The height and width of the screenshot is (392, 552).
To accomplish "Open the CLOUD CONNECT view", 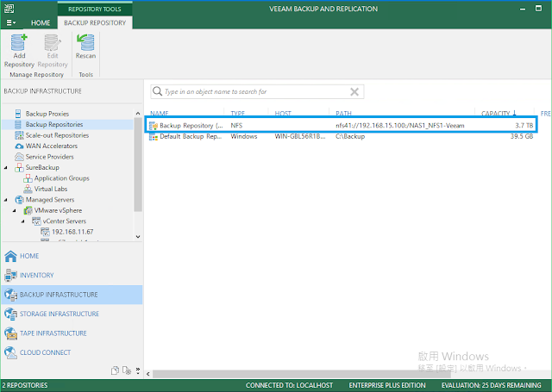I will coord(72,352).
